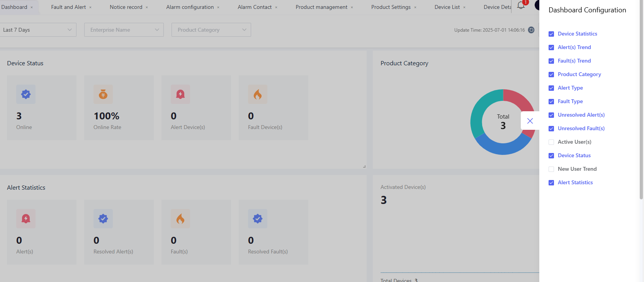This screenshot has width=644, height=282.
Task: Enable the Active User(s) checkbox
Action: [x=551, y=142]
